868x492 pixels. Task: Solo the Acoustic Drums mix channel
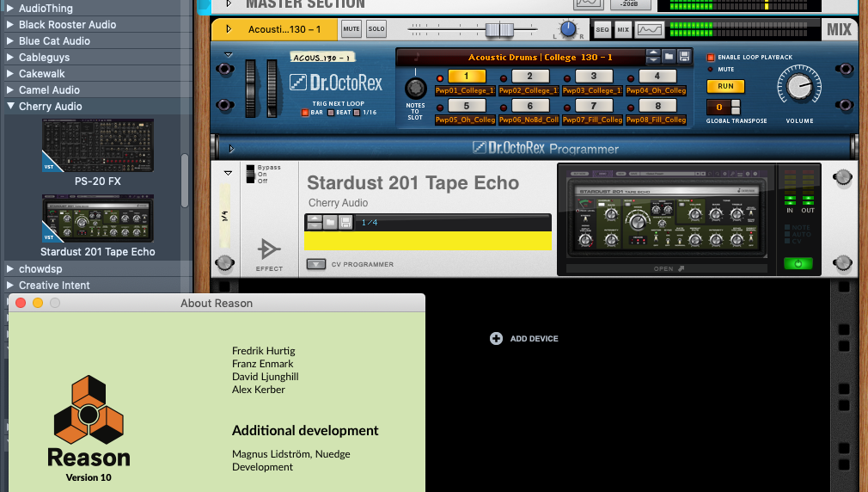(376, 28)
